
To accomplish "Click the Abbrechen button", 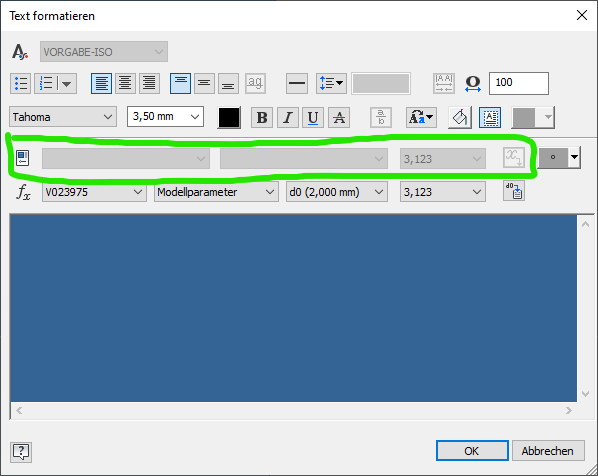I will coord(548,451).
